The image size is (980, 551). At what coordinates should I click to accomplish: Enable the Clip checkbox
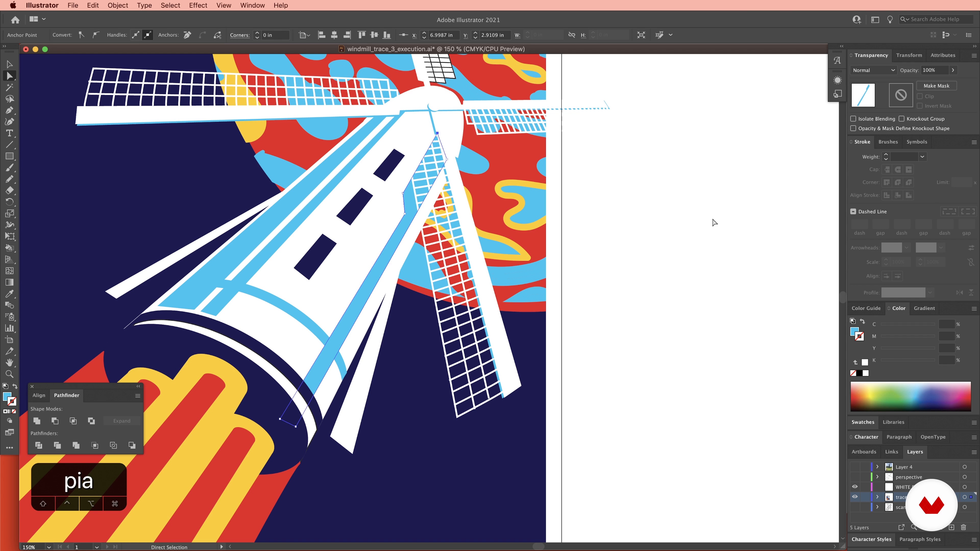pos(920,96)
